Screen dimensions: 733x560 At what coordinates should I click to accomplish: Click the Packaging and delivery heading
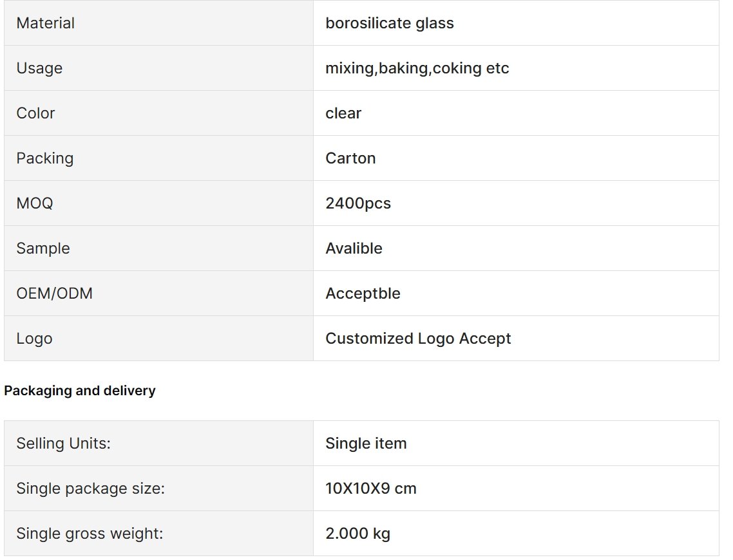coord(79,391)
